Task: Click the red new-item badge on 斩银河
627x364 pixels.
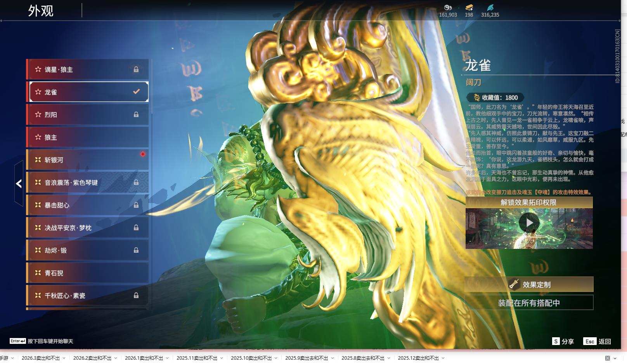Action: click(143, 154)
